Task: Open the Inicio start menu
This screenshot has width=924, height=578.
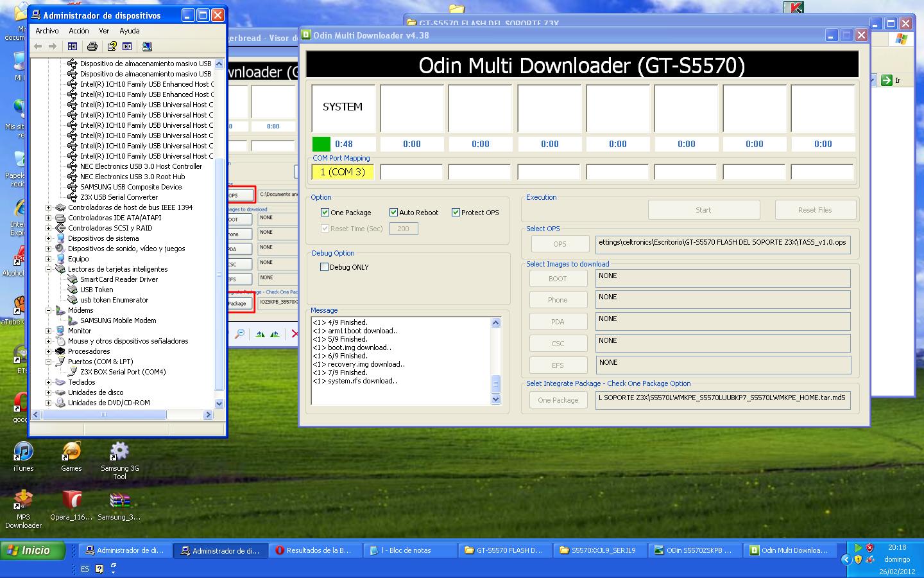Action: coord(33,550)
